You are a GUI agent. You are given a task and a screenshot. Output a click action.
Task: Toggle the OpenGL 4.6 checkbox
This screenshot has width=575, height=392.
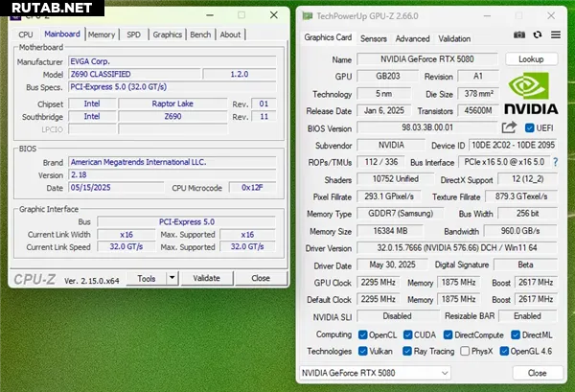pyautogui.click(x=504, y=351)
